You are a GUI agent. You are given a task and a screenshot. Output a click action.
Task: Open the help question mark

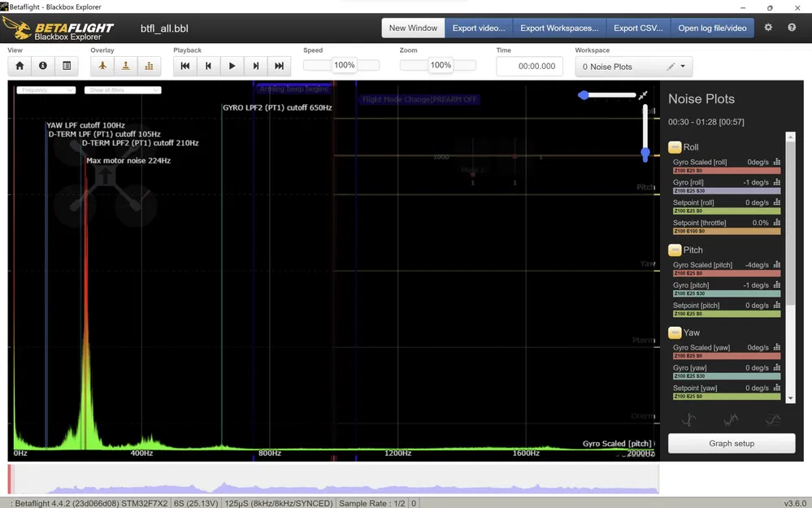click(x=792, y=28)
